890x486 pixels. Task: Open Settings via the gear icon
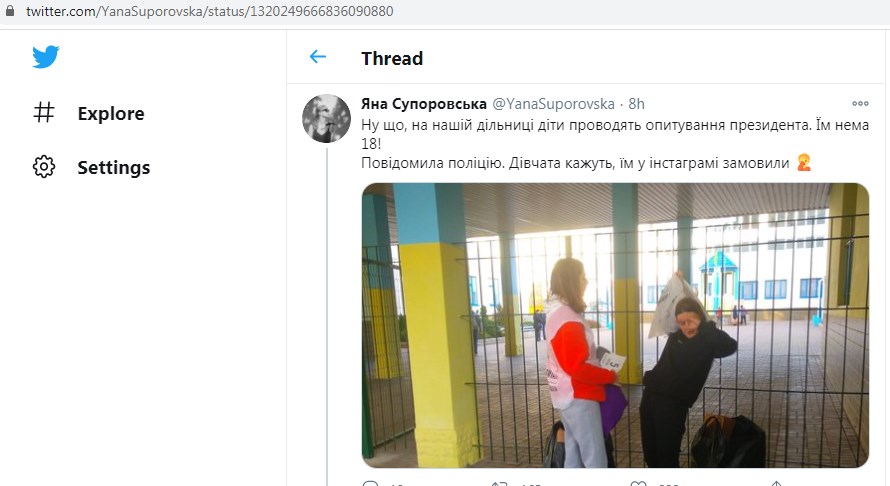(x=44, y=167)
